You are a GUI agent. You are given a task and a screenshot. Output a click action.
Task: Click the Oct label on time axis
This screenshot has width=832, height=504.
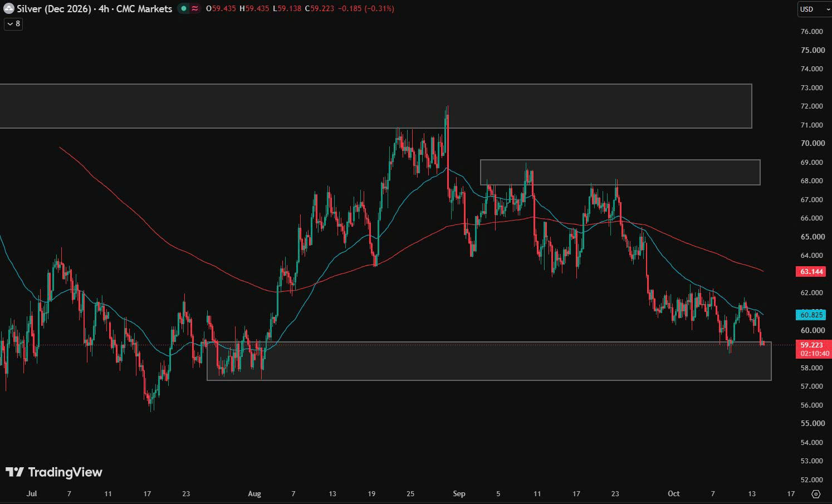pyautogui.click(x=674, y=493)
